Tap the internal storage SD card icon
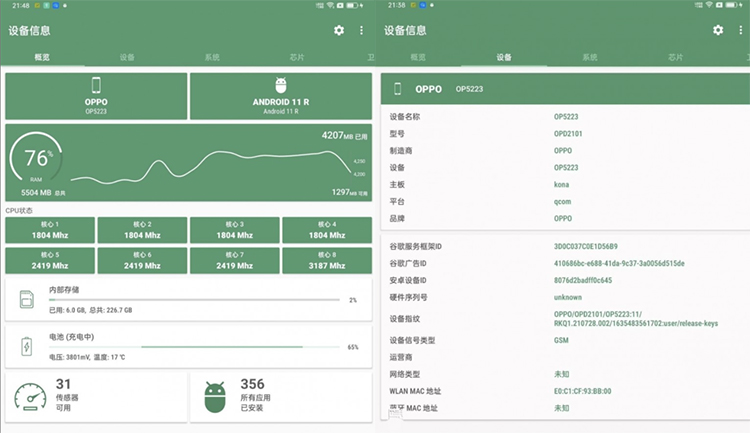750x433 pixels. 27,300
